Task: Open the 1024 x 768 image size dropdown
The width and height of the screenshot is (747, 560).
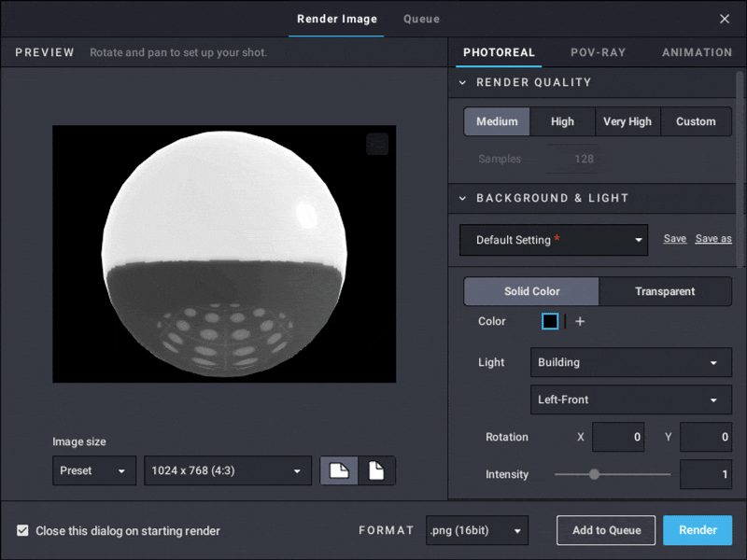Action: (x=227, y=471)
